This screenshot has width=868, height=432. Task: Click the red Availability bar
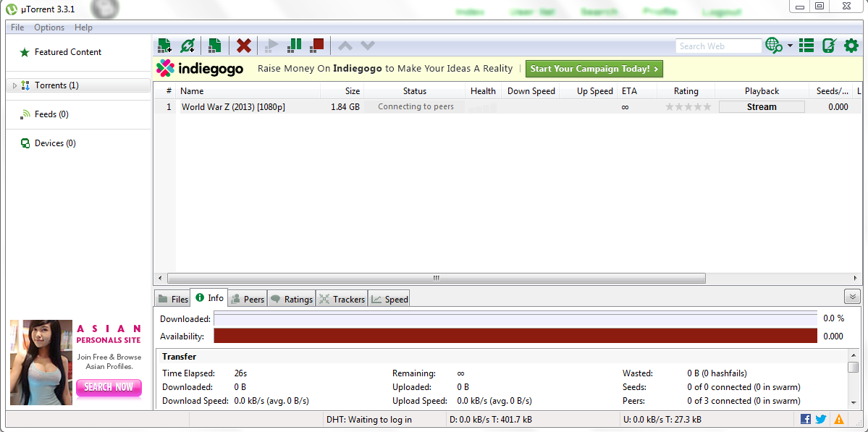515,336
